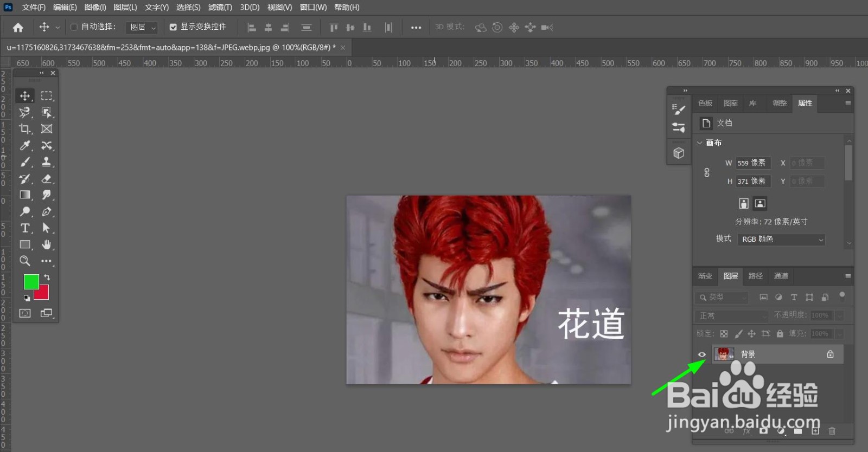Toggle Quick Mask mode
Screen dimensions: 868x452
point(25,313)
